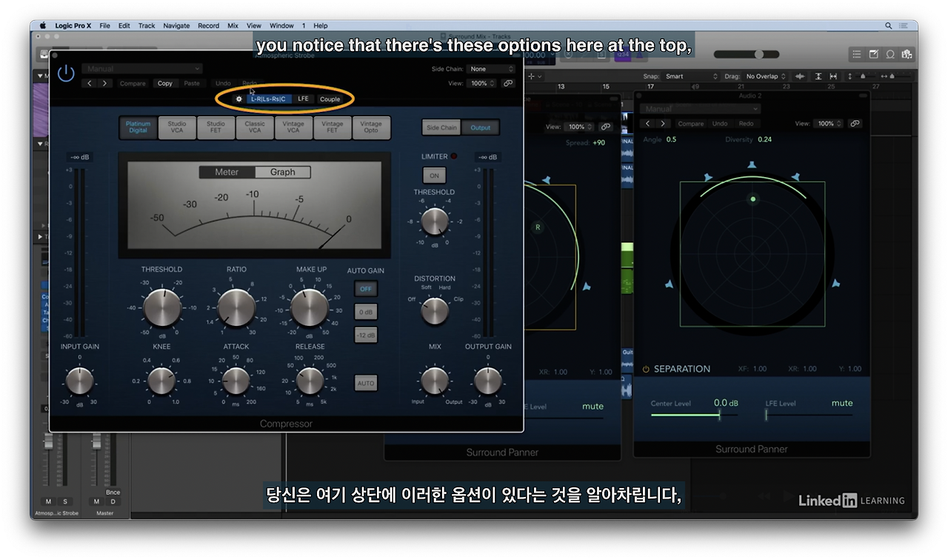Click the horizontal auto zoom icon
Screen dimensions: 948x560
[x=832, y=76]
